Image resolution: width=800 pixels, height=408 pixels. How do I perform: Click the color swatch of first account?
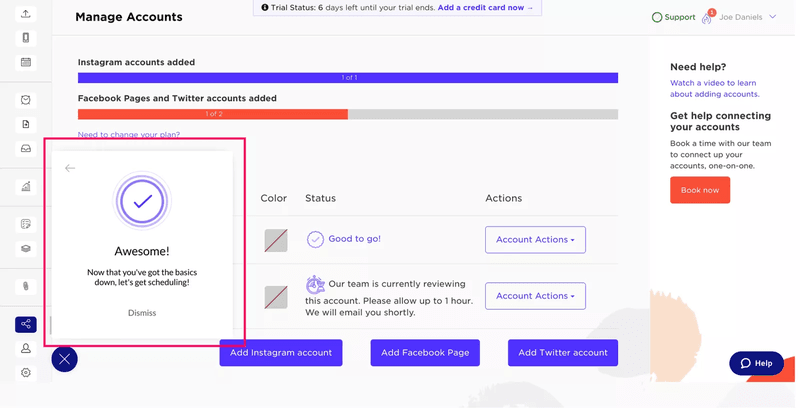click(x=276, y=240)
